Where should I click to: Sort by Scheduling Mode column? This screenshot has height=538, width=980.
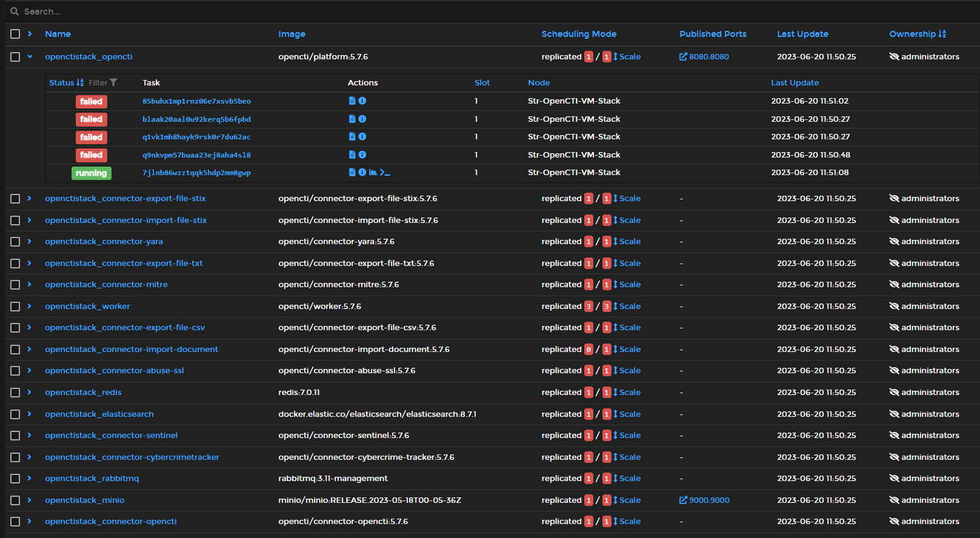pos(579,34)
